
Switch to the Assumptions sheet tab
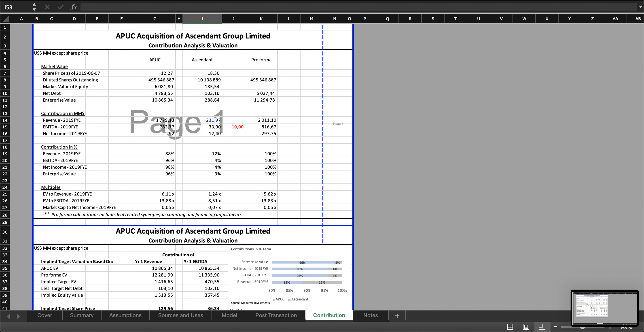click(x=125, y=315)
